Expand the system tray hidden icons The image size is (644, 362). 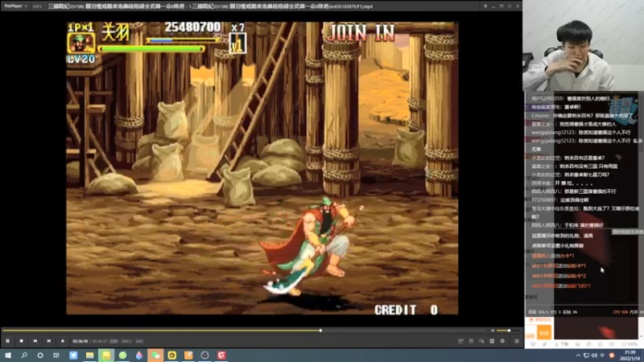(578, 356)
